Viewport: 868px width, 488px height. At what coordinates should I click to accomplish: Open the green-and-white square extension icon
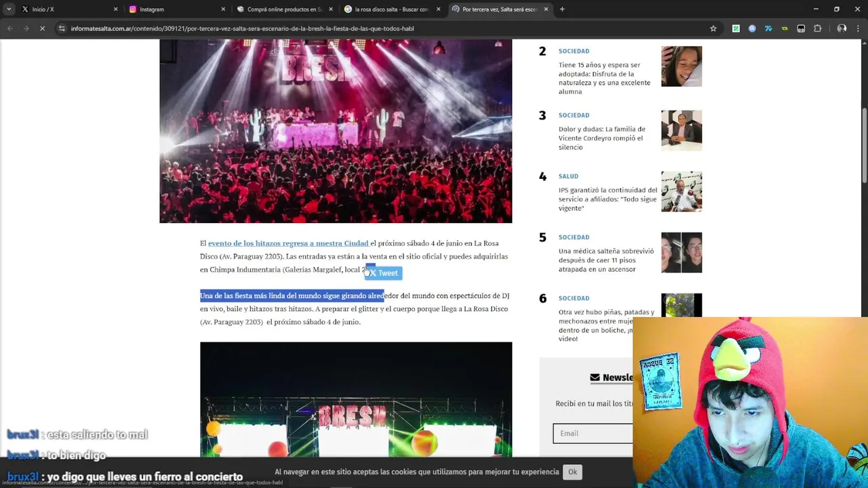coord(736,28)
